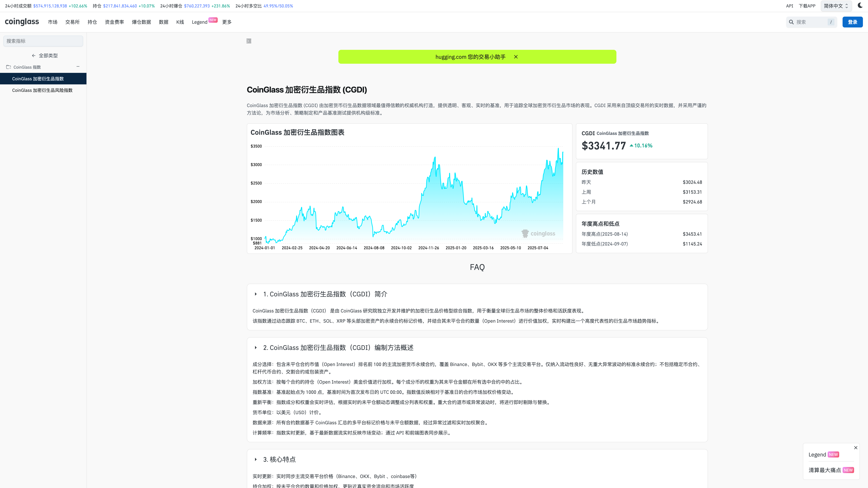The width and height of the screenshot is (868, 488).
Task: Click the $3500 y-axis label
Action: [256, 146]
